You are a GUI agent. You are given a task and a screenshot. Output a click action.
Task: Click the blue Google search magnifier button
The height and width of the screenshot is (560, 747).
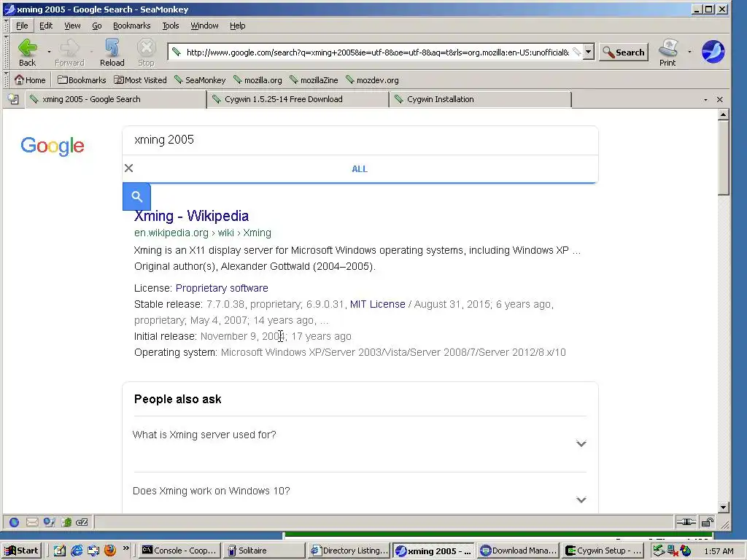pyautogui.click(x=136, y=196)
